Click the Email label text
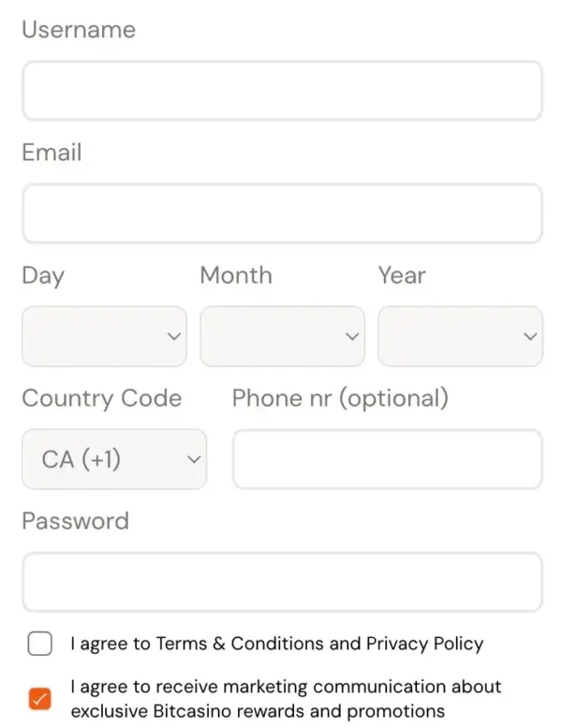Image resolution: width=562 pixels, height=728 pixels. point(52,153)
